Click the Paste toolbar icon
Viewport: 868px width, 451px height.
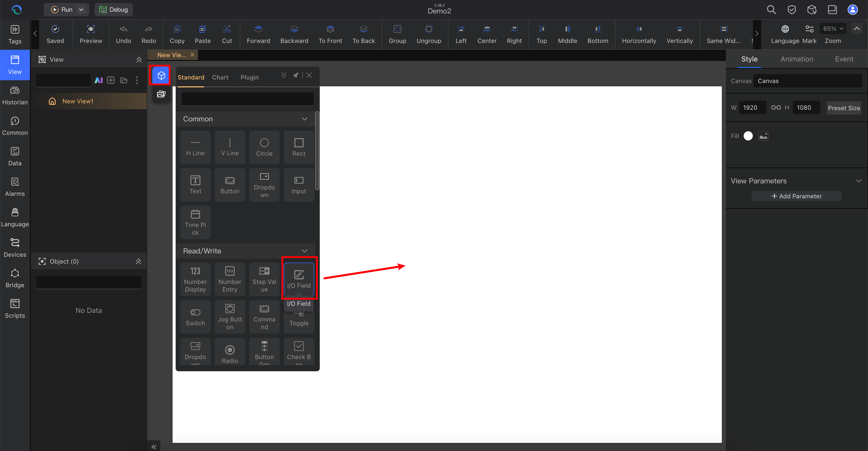203,34
